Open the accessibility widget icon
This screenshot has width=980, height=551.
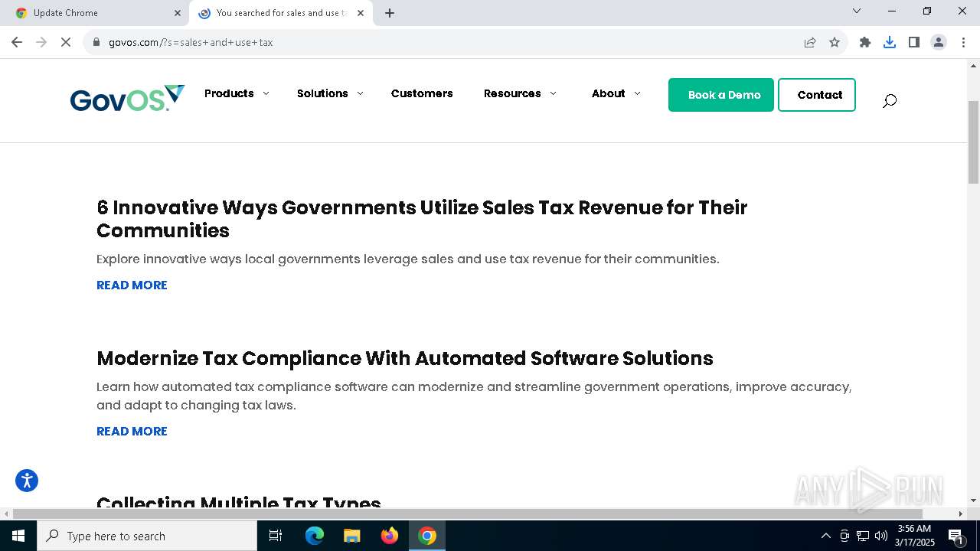[x=27, y=481]
